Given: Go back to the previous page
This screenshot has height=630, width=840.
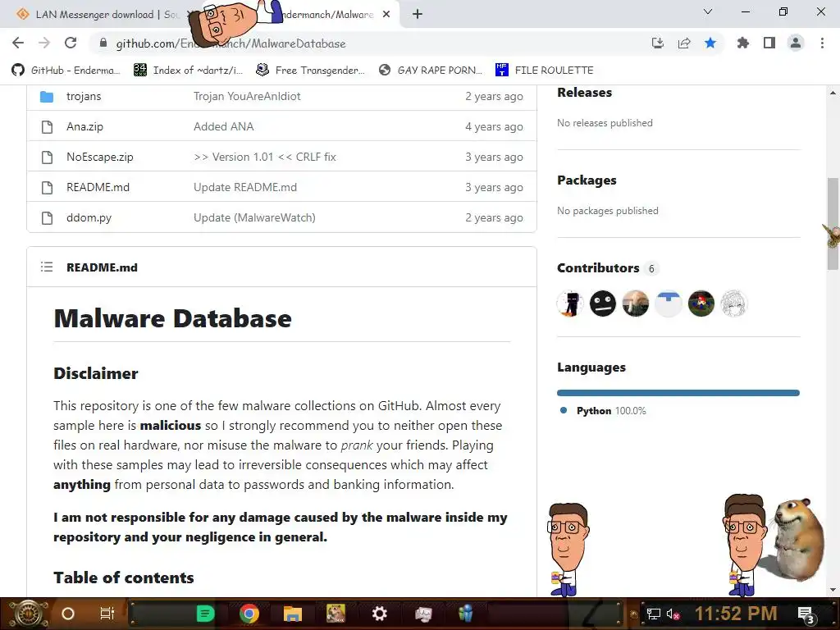Looking at the screenshot, I should tap(18, 43).
